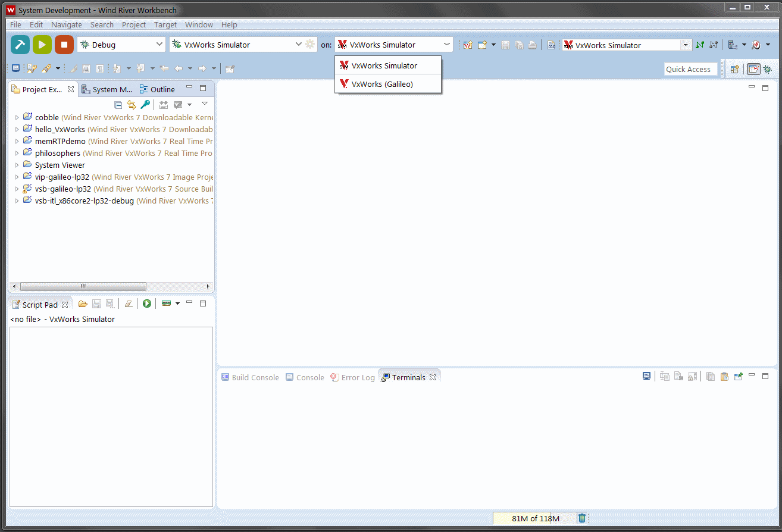
Task: Click the gear icon beside launch configuration
Action: (x=310, y=45)
